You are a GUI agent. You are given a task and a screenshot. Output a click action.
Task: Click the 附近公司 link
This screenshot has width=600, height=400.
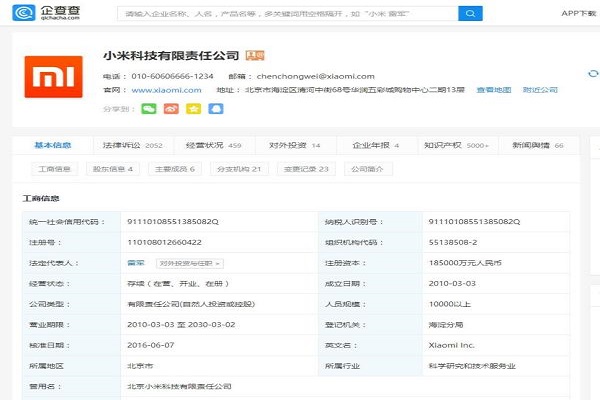[x=540, y=90]
